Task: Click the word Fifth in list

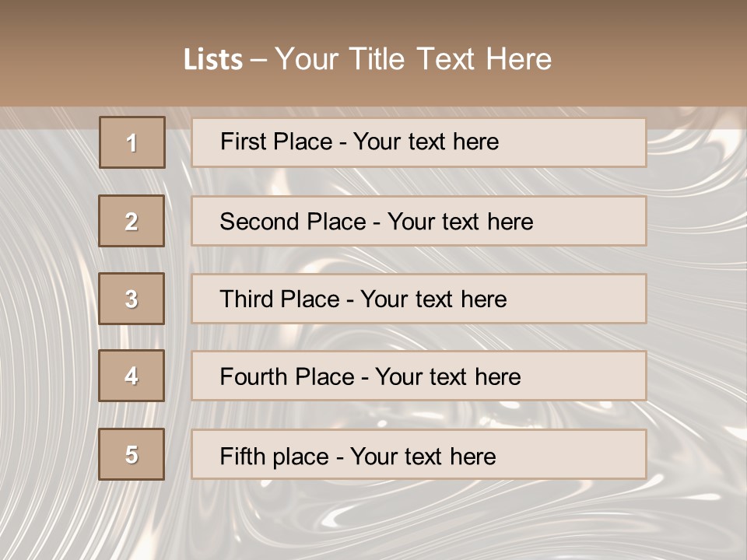Action: (243, 456)
